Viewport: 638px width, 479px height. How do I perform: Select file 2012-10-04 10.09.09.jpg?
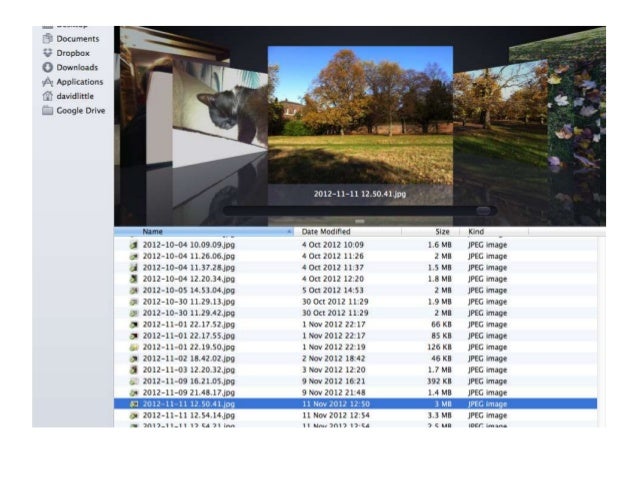[x=356, y=245]
